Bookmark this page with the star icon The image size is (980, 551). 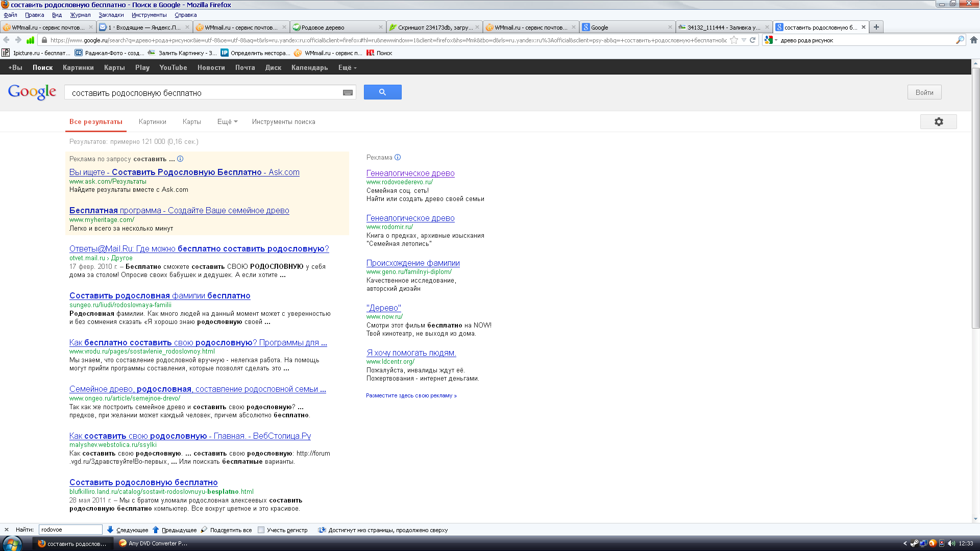point(734,40)
